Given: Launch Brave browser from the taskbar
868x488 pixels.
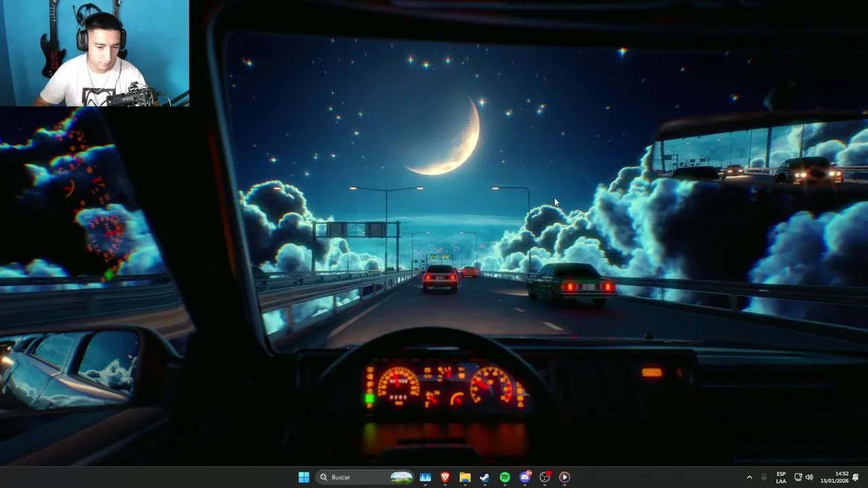Looking at the screenshot, I should point(445,477).
